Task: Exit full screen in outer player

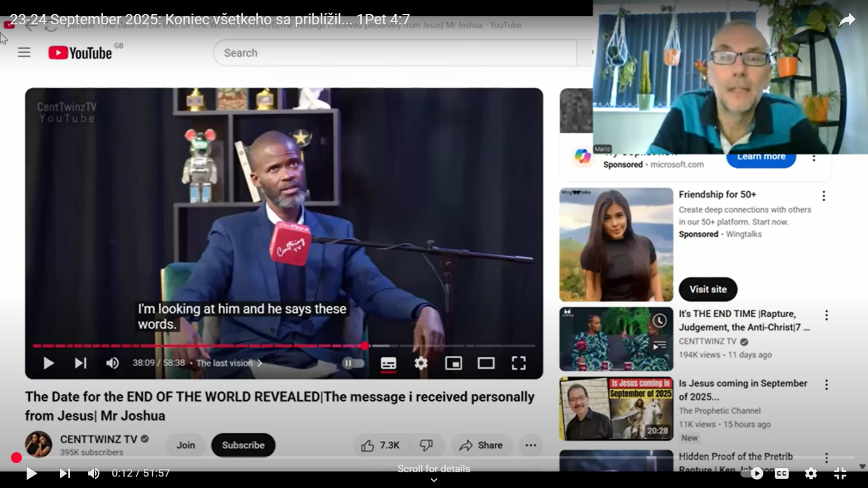Action: 840,473
